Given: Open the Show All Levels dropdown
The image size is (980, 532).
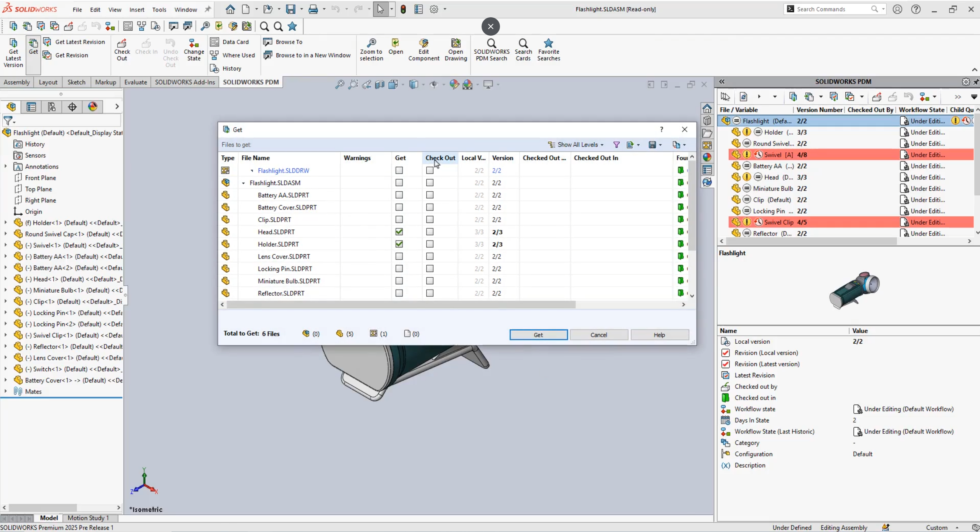Looking at the screenshot, I should (x=576, y=145).
